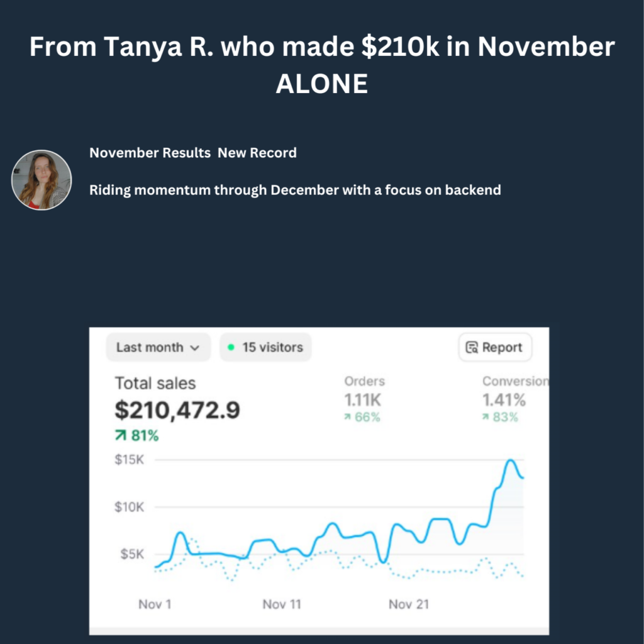Click the $210,472.9 sales figure
Screen dimensions: 644x644
[x=177, y=411]
